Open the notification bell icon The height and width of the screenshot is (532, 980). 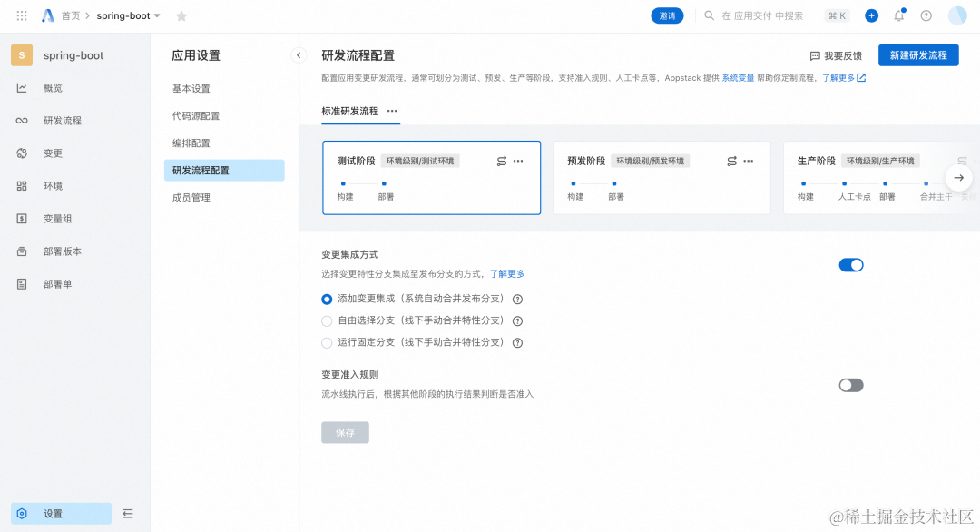[x=898, y=15]
